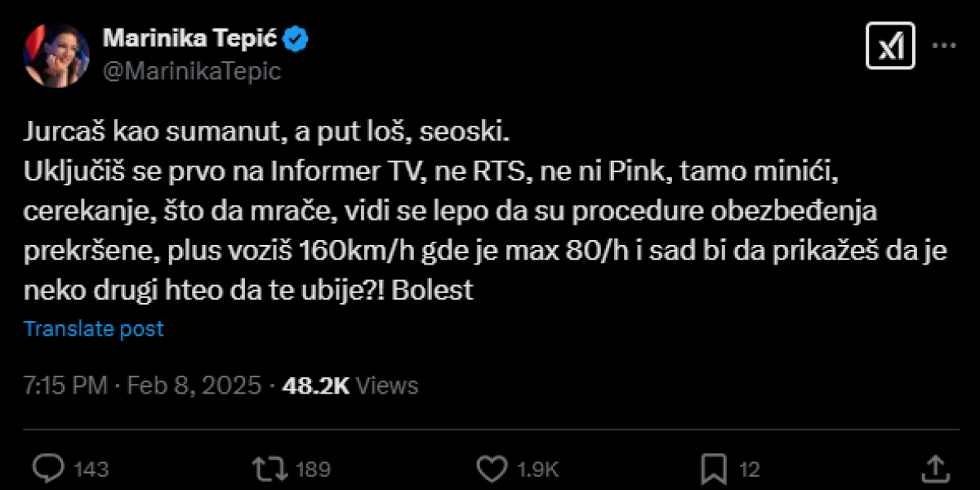Open the @MarinikaTepic handle link
The image size is (980, 490).
click(x=190, y=72)
